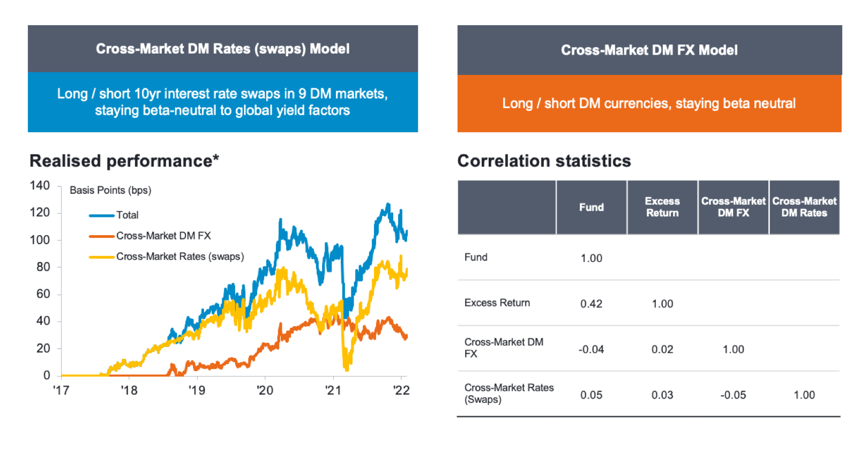Click the Correlation statistics heading
This screenshot has width=868, height=451.
[544, 161]
